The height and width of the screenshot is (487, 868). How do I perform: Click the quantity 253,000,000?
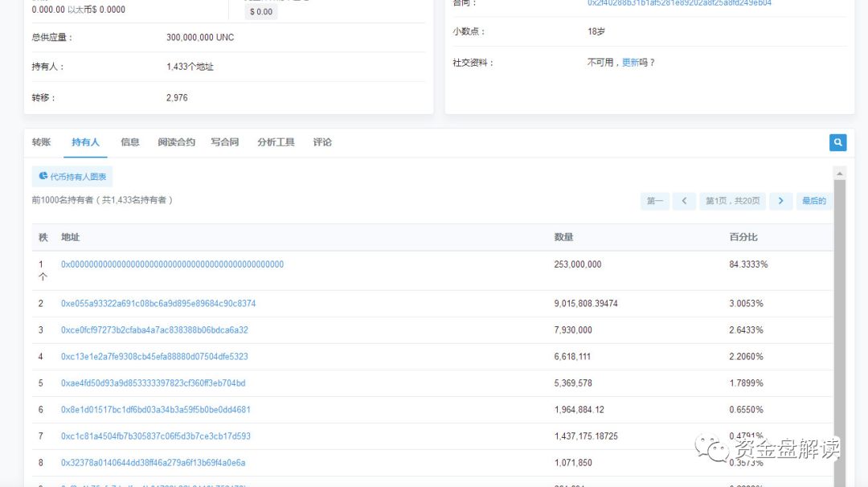577,264
